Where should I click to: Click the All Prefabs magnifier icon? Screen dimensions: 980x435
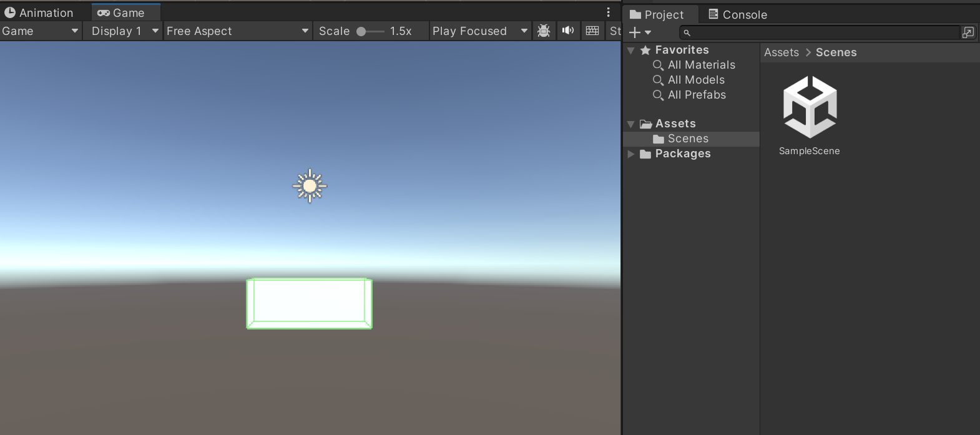(658, 95)
